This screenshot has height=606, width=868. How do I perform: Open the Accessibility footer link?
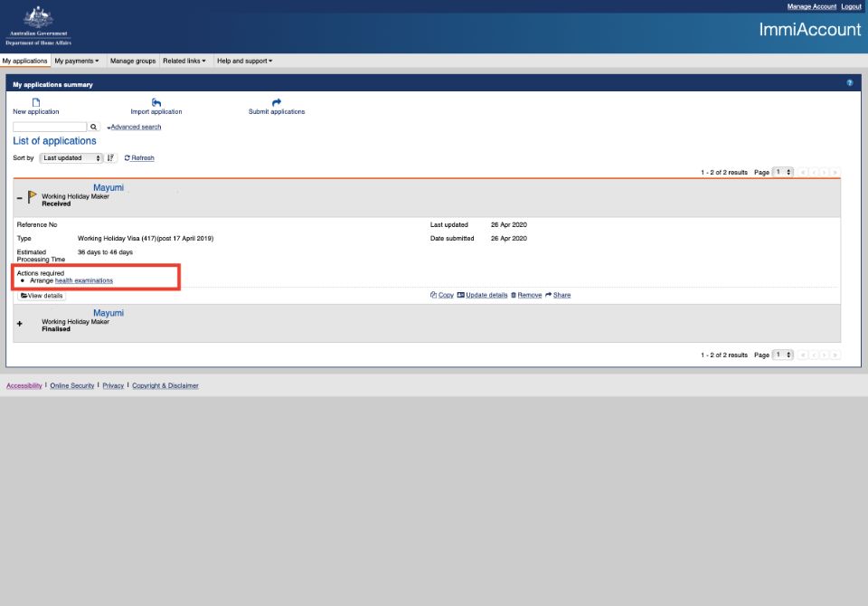pos(24,385)
